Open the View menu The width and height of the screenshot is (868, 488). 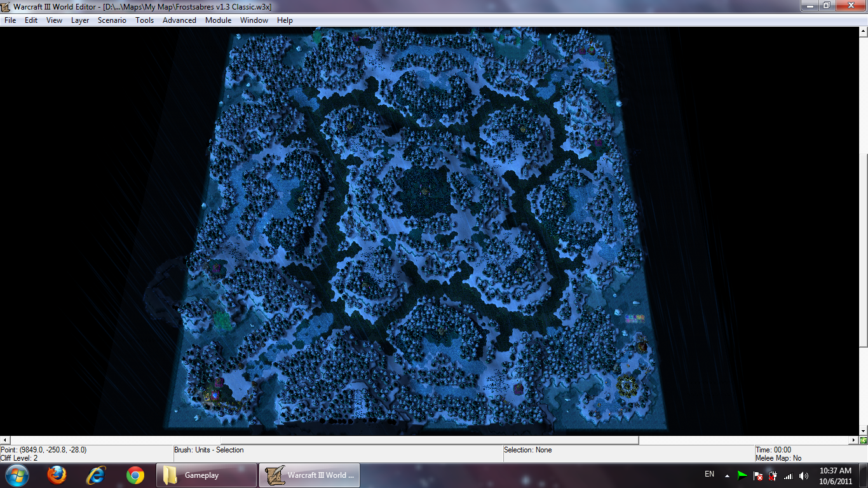(54, 20)
